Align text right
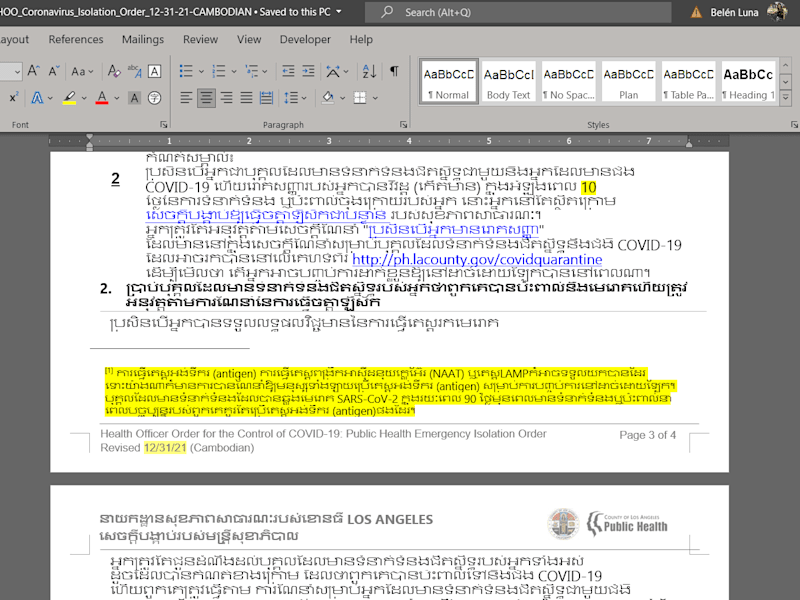This screenshot has height=600, width=800. pyautogui.click(x=226, y=97)
